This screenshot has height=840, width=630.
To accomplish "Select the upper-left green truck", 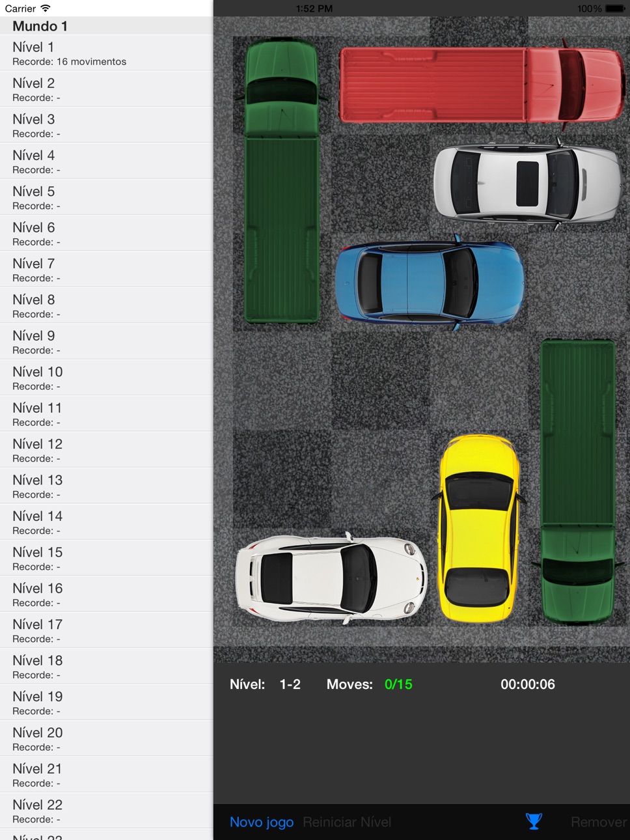I will click(282, 180).
